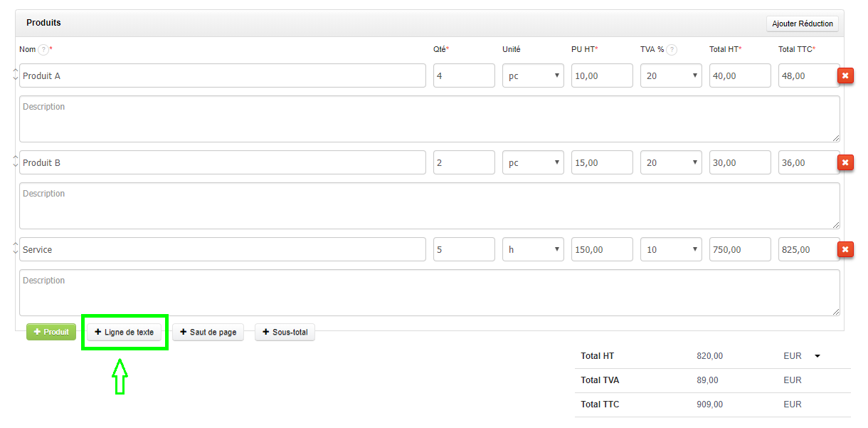Screen dimensions: 868x428
Task: Click reorder arrows beside Produit B
Action: coord(16,162)
